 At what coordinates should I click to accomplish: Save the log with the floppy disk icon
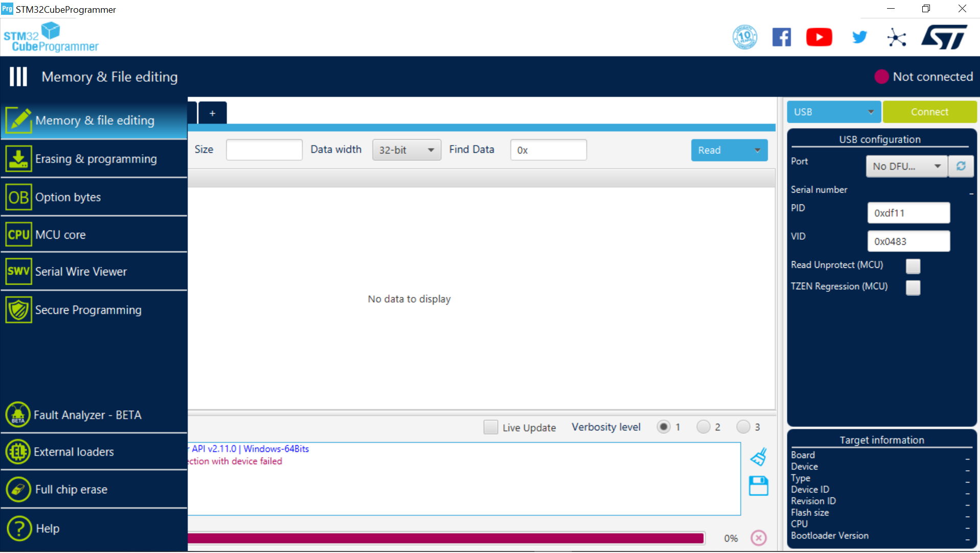tap(759, 486)
